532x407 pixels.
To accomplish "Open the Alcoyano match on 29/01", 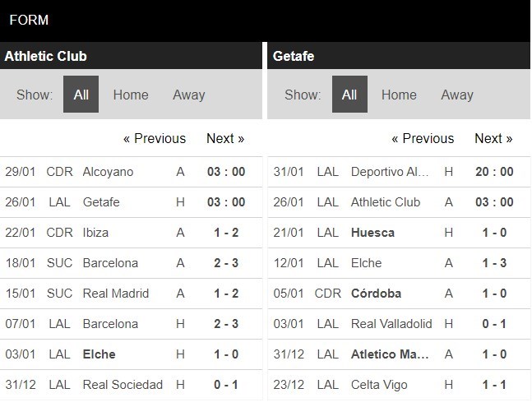I will (x=131, y=172).
